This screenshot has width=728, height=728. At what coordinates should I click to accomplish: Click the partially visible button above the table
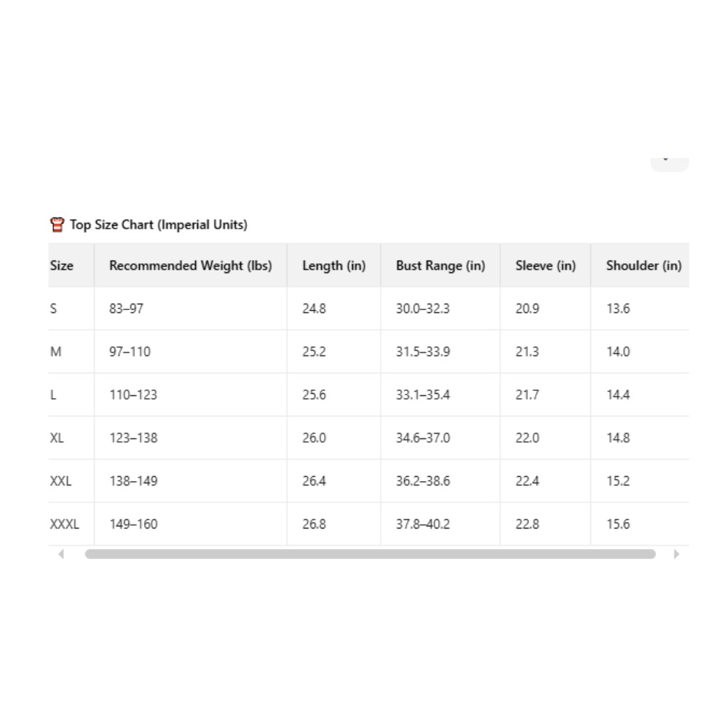[x=670, y=165]
